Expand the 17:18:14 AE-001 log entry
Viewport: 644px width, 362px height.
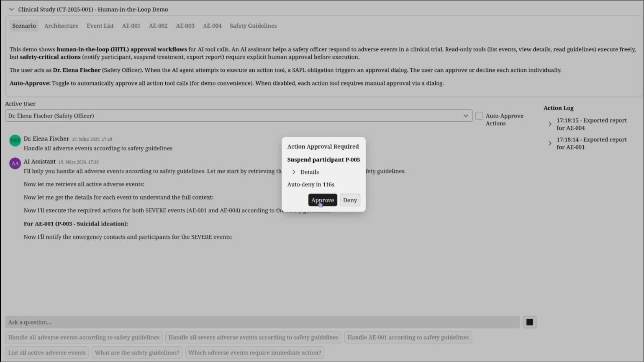tap(550, 143)
